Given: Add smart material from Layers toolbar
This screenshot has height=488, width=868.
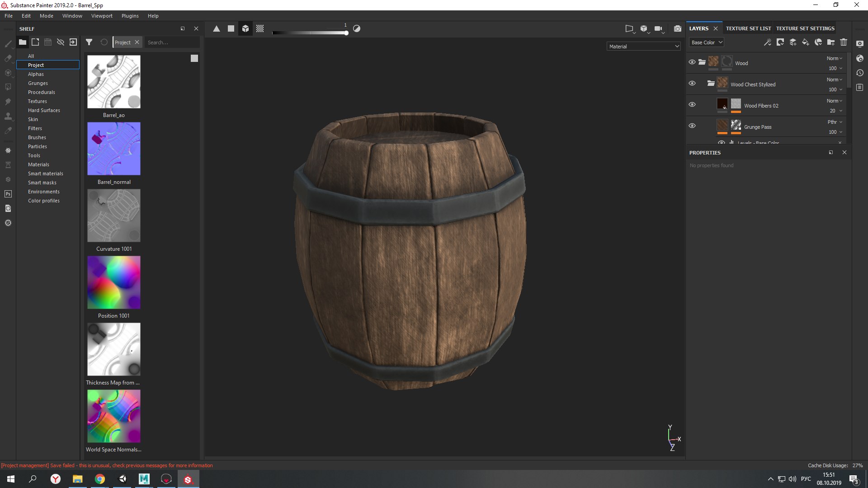Looking at the screenshot, I should [818, 42].
